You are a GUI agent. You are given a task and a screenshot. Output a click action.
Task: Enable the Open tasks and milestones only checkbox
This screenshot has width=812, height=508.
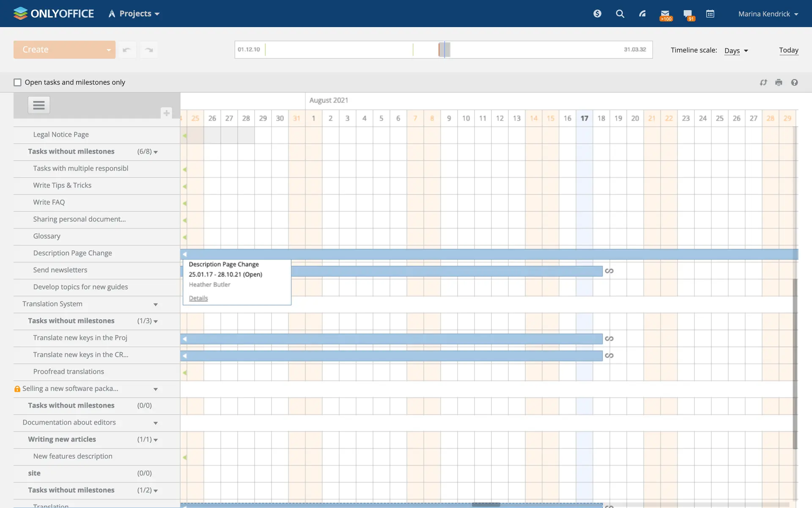pyautogui.click(x=17, y=82)
